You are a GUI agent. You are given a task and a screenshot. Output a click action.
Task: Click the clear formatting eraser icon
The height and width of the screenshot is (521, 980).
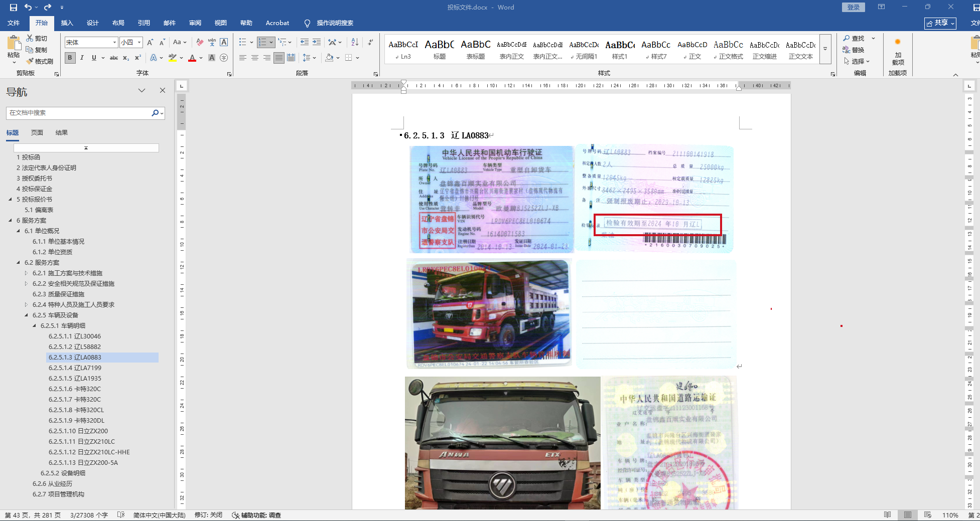tap(200, 42)
